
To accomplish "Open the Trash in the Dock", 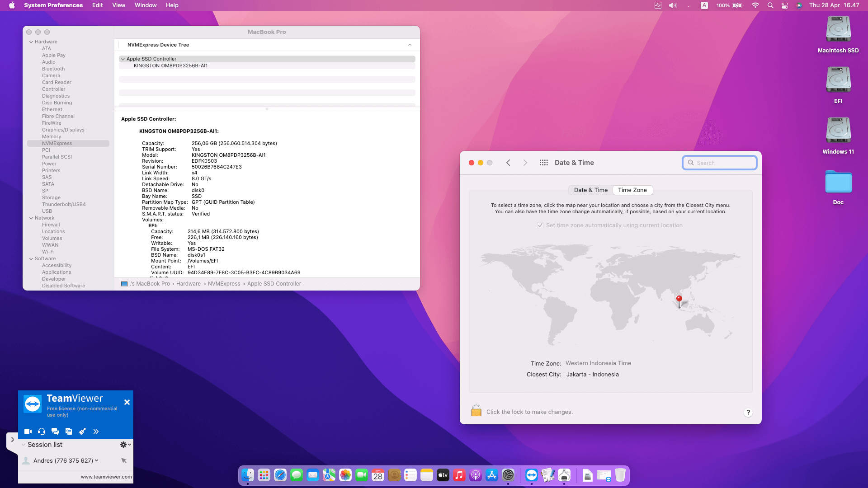I will coord(620,475).
